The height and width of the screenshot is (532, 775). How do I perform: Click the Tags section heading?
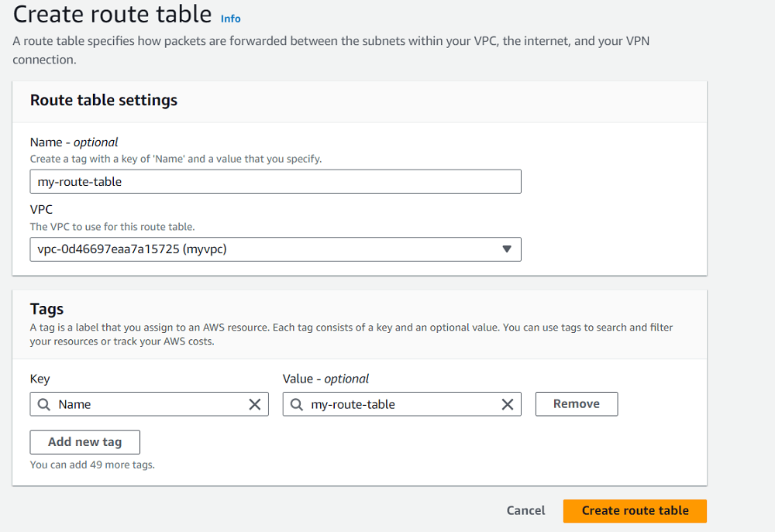coord(46,309)
